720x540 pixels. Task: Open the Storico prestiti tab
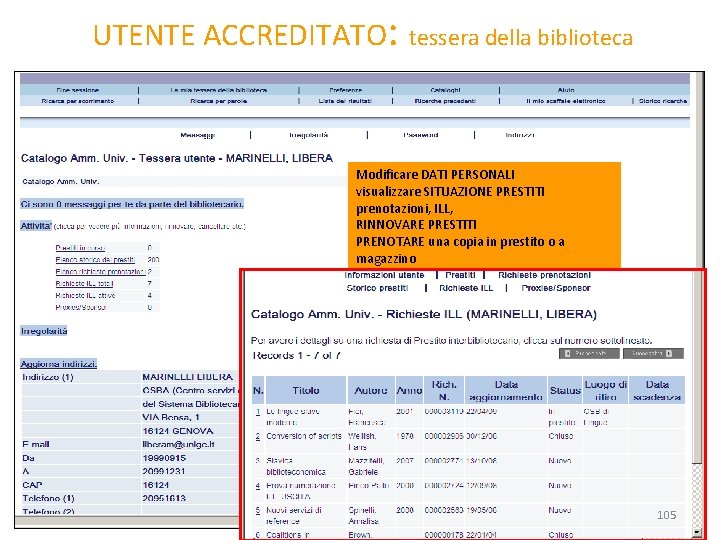click(x=377, y=288)
